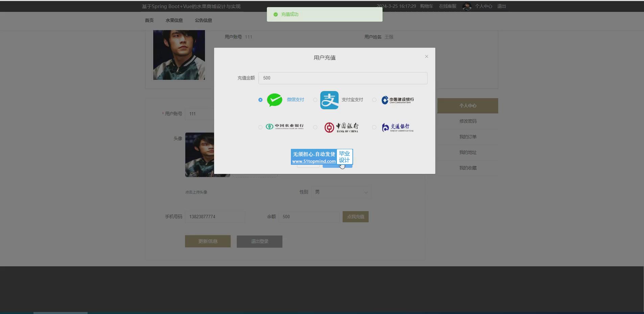The height and width of the screenshot is (314, 644).
Task: Click the Agricultural Bank of China logo
Action: pyautogui.click(x=284, y=127)
